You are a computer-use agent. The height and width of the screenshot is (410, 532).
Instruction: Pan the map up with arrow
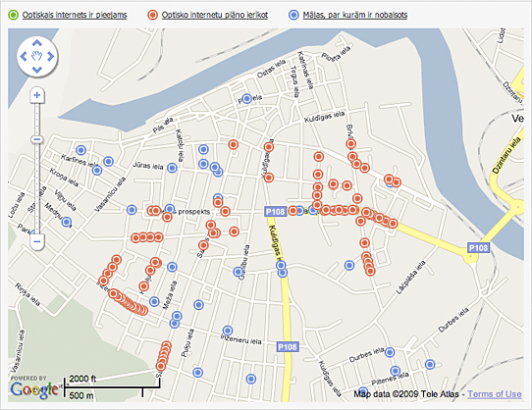(x=37, y=43)
